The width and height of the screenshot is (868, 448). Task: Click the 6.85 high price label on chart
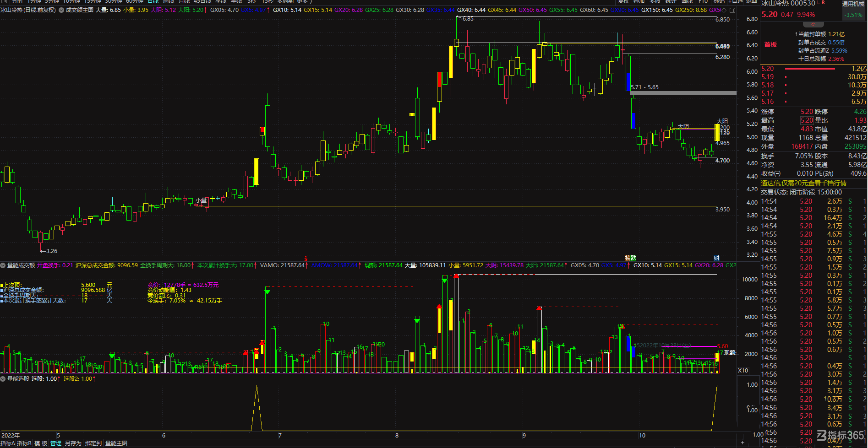(x=468, y=19)
